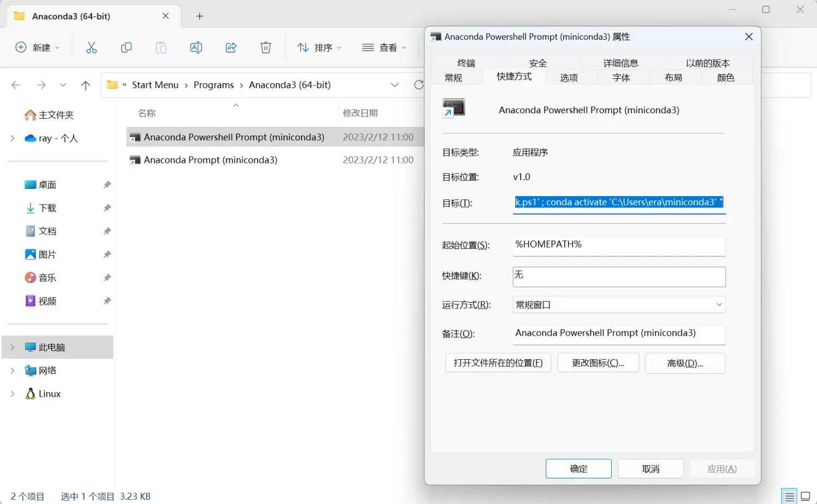817x504 pixels.
Task: Click the Cut icon in the toolbar
Action: (x=91, y=47)
